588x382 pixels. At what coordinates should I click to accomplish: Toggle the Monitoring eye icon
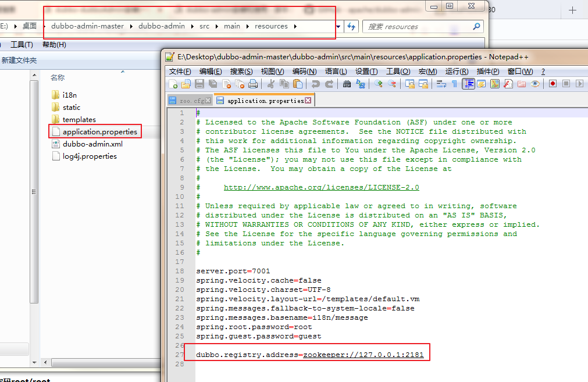pyautogui.click(x=535, y=84)
